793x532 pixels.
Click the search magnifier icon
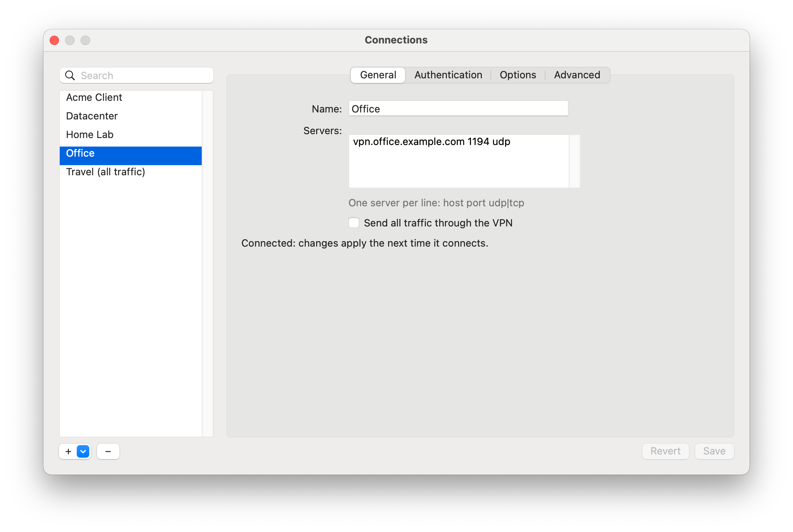point(70,75)
